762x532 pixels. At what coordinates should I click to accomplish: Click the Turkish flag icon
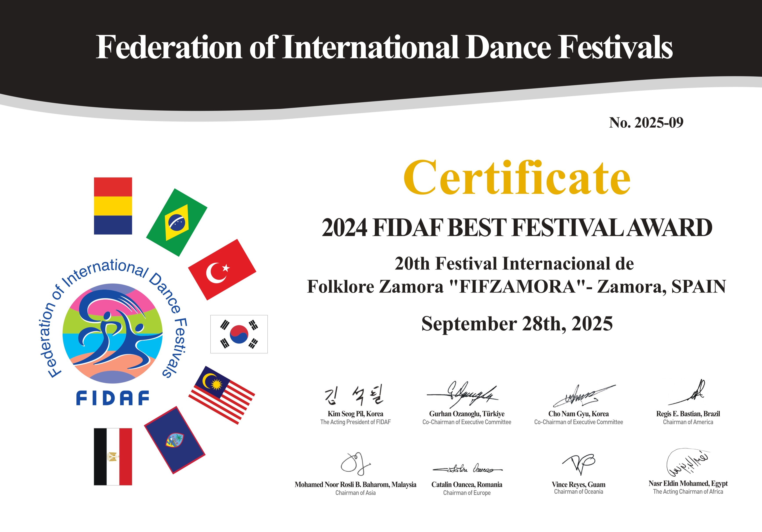[x=222, y=270]
